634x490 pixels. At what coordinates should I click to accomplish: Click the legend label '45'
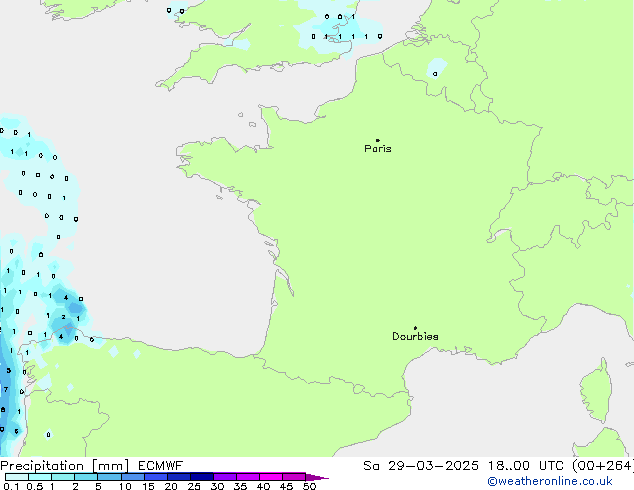tap(286, 486)
